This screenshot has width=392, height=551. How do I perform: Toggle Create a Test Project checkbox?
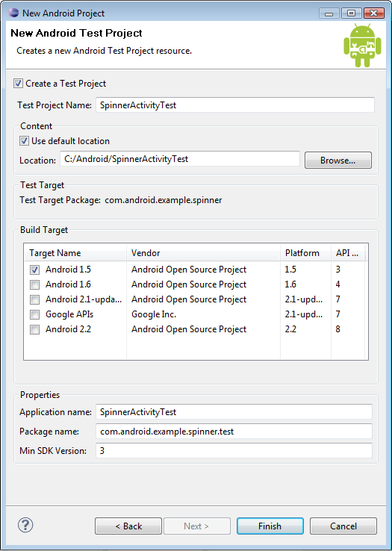click(x=18, y=84)
